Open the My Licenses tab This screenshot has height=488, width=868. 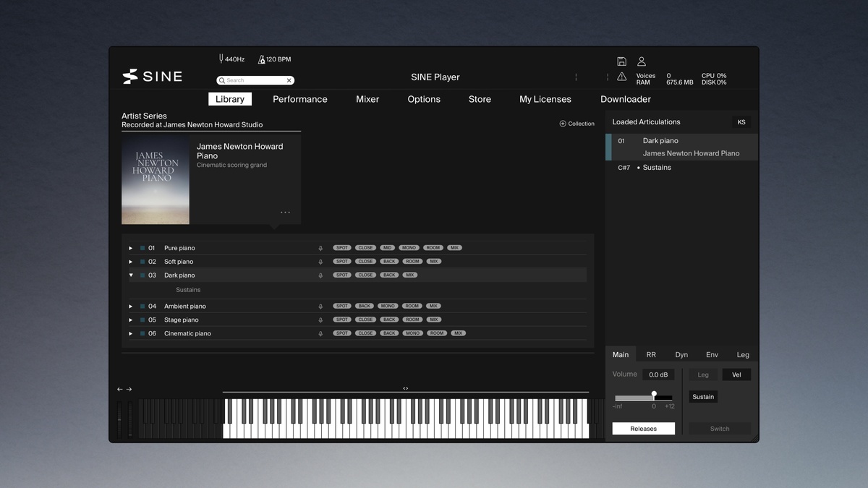coord(545,99)
